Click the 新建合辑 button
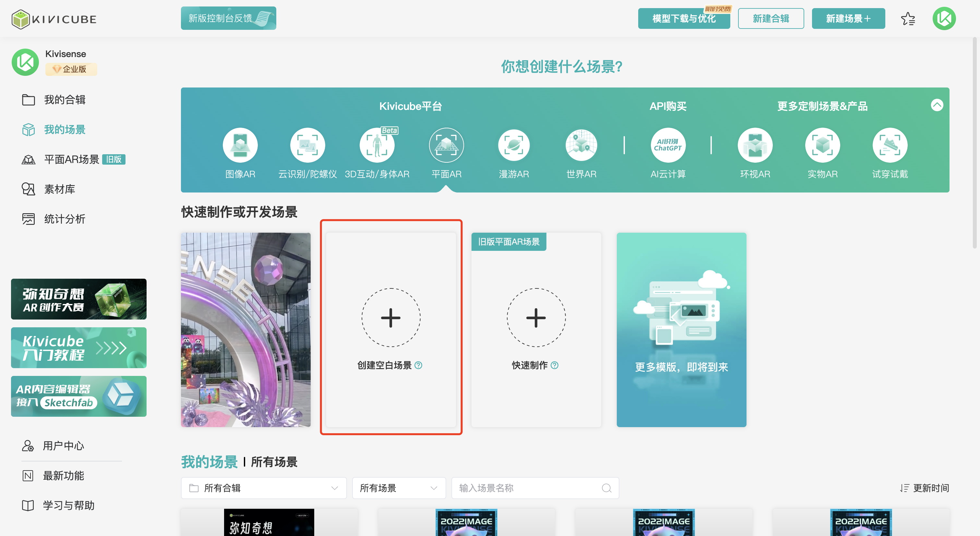The width and height of the screenshot is (980, 536). [x=771, y=18]
